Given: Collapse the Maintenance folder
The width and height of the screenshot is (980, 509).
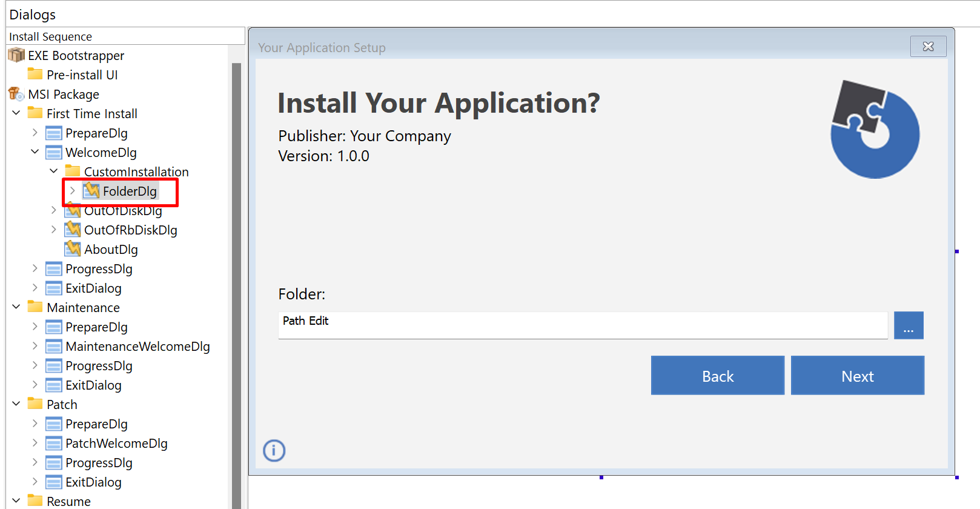Looking at the screenshot, I should [16, 307].
